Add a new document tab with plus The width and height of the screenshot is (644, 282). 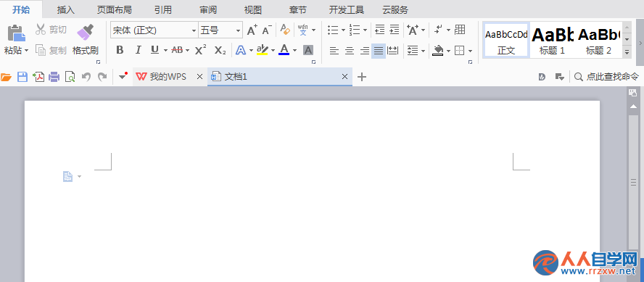[x=361, y=77]
